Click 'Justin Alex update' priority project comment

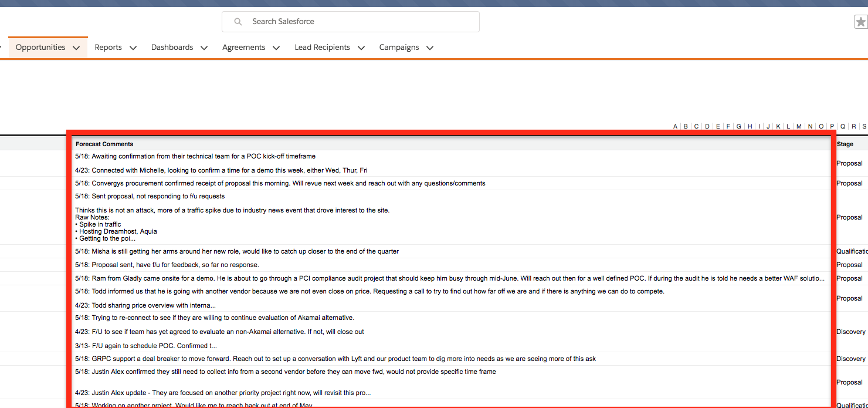(223, 393)
